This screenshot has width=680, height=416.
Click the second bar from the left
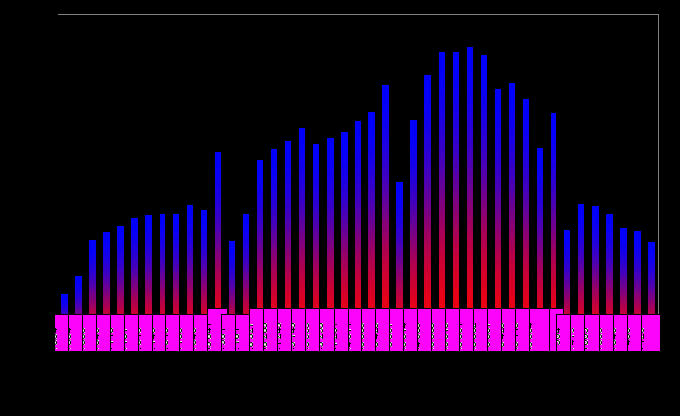point(78,295)
